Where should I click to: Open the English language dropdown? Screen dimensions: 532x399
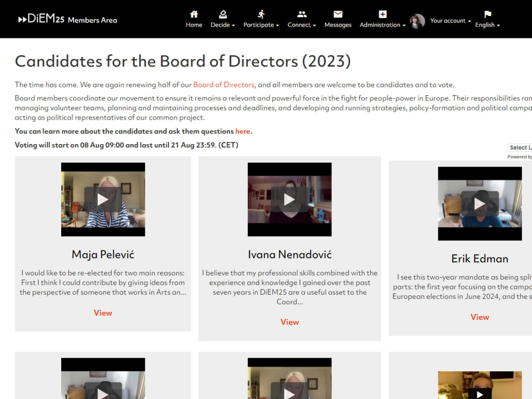(487, 25)
